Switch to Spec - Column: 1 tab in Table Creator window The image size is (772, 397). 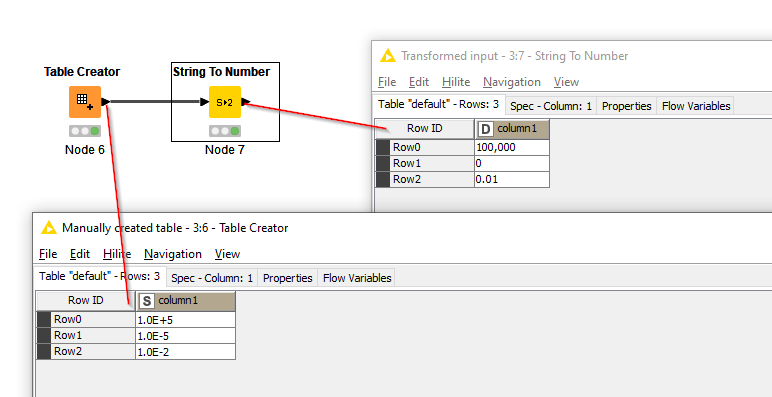[x=212, y=278]
